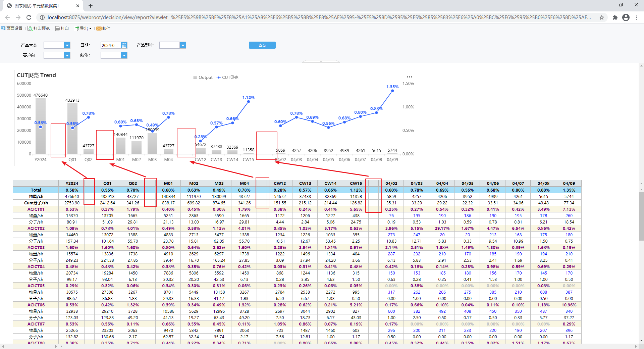Toggle the CUT贝壳 legend series

pyautogui.click(x=227, y=78)
